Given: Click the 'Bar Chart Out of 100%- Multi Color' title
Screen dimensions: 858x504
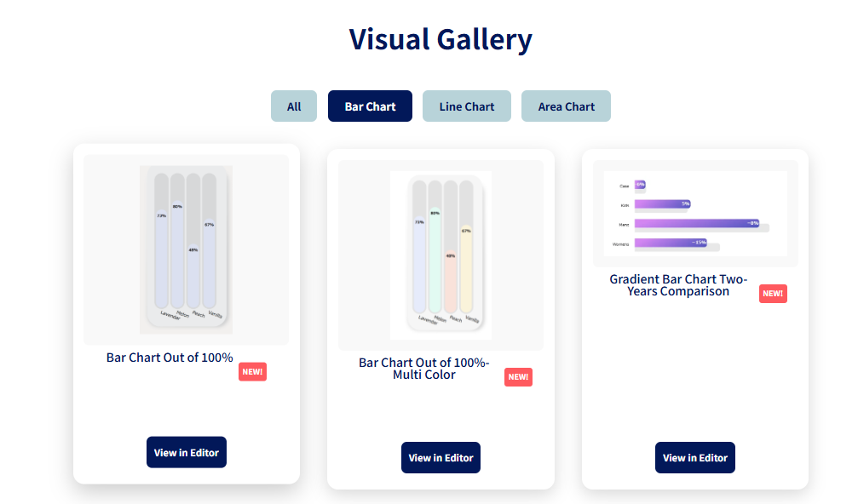Looking at the screenshot, I should (424, 369).
